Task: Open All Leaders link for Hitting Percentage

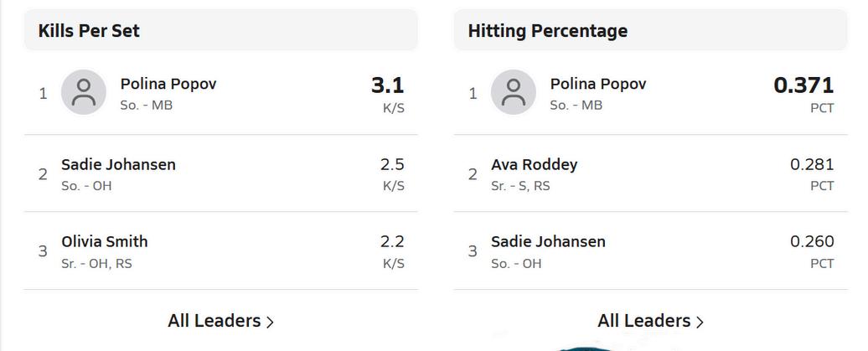Action: pyautogui.click(x=644, y=321)
